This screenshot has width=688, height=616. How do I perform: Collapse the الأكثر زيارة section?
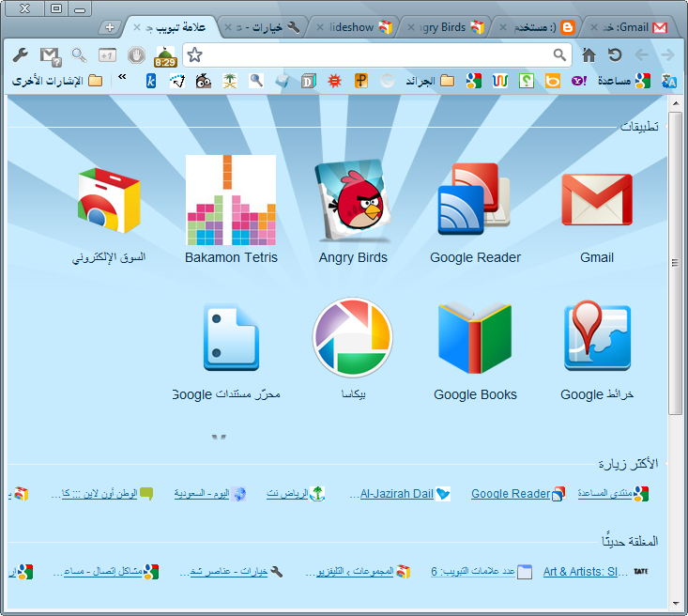pyautogui.click(x=628, y=464)
